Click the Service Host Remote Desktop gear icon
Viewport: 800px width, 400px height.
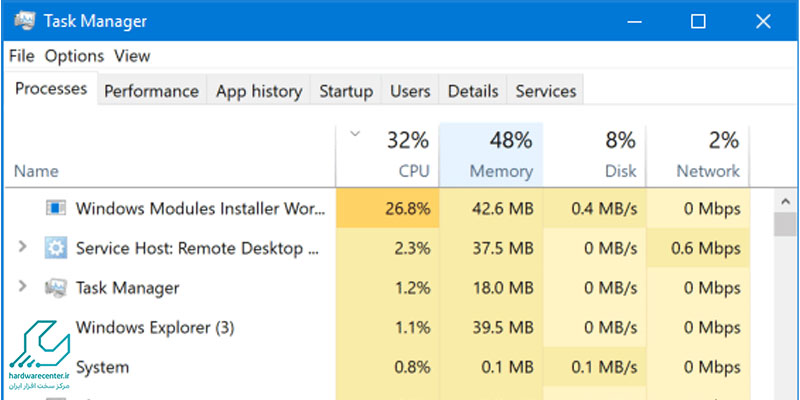pos(55,248)
